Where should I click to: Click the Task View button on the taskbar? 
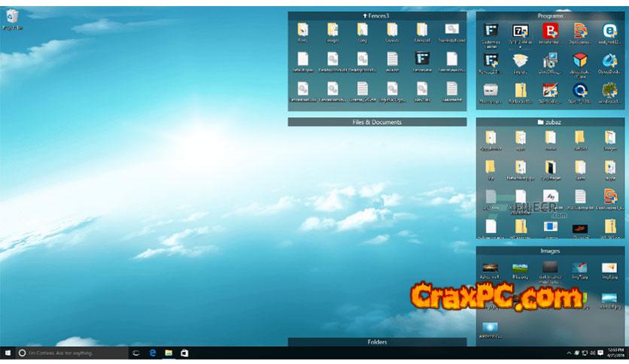136,352
